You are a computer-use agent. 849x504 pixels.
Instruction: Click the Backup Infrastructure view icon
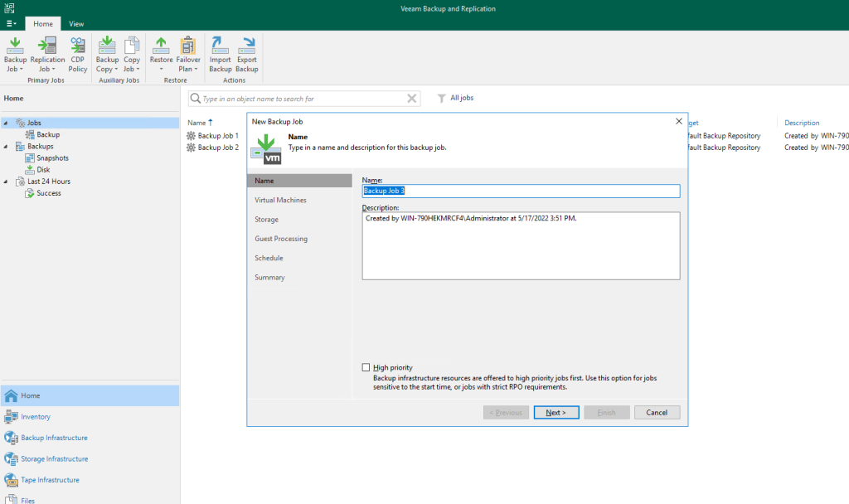[x=11, y=438]
